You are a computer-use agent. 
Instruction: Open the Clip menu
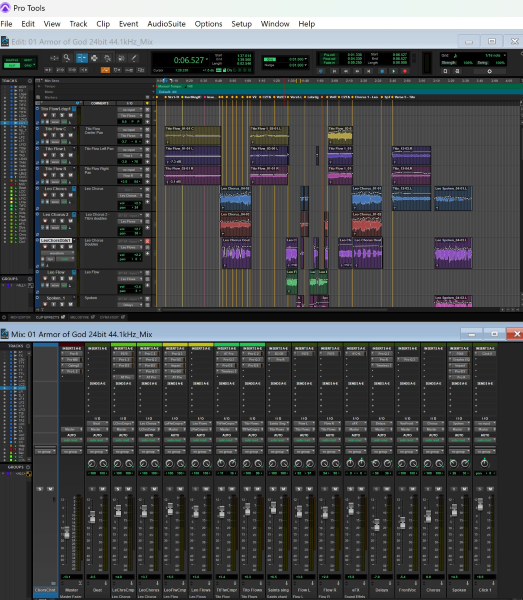point(103,24)
